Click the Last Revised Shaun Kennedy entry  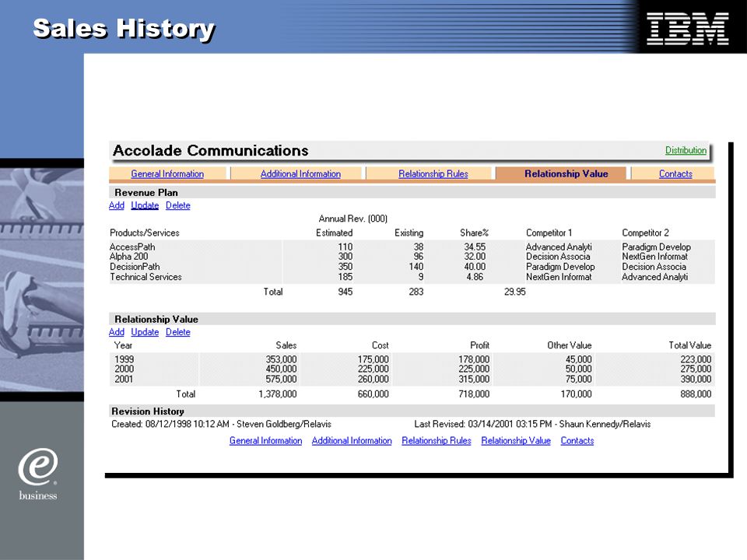point(532,424)
